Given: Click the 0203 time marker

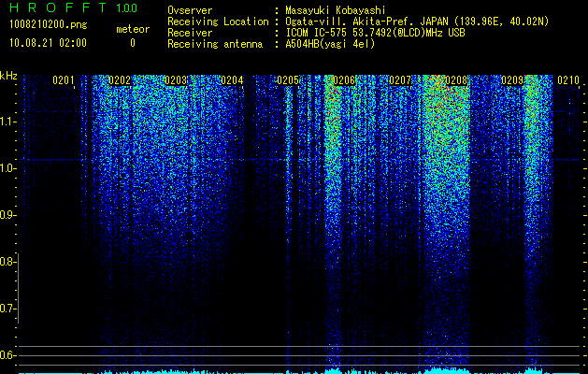Looking at the screenshot, I should tap(176, 80).
